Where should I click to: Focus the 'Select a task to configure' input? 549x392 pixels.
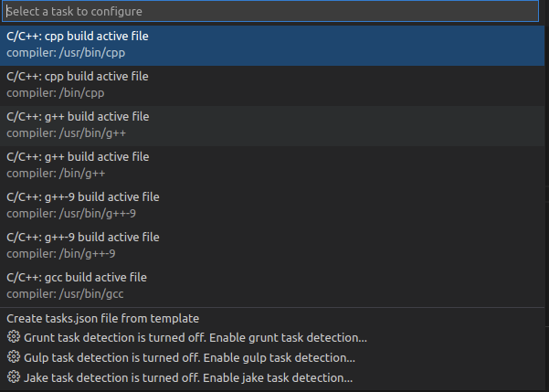coord(271,12)
